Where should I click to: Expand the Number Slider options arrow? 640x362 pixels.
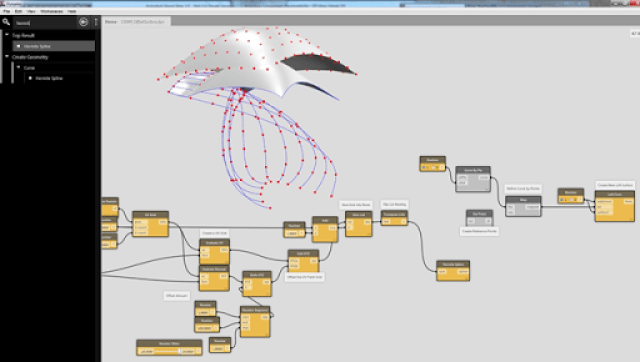pyautogui.click(x=199, y=351)
